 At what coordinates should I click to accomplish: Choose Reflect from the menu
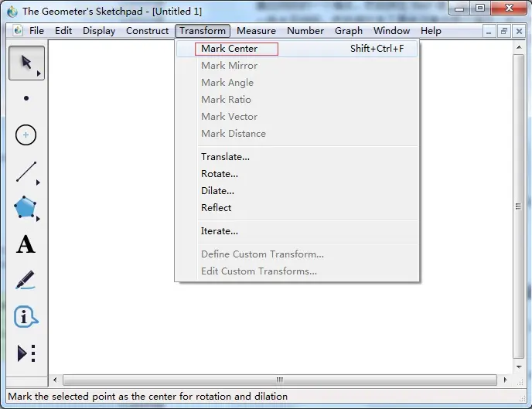297,207
